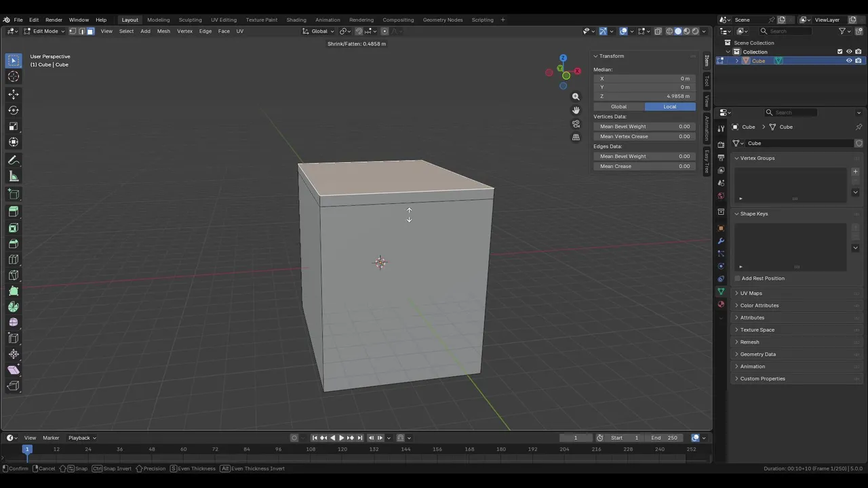The image size is (868, 488).
Task: Add a vertex group with plus button
Action: point(855,171)
